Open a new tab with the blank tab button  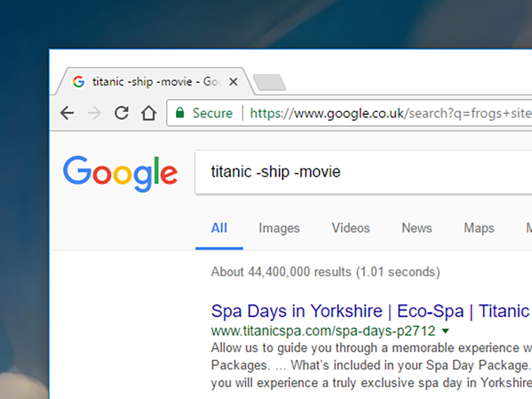(269, 82)
